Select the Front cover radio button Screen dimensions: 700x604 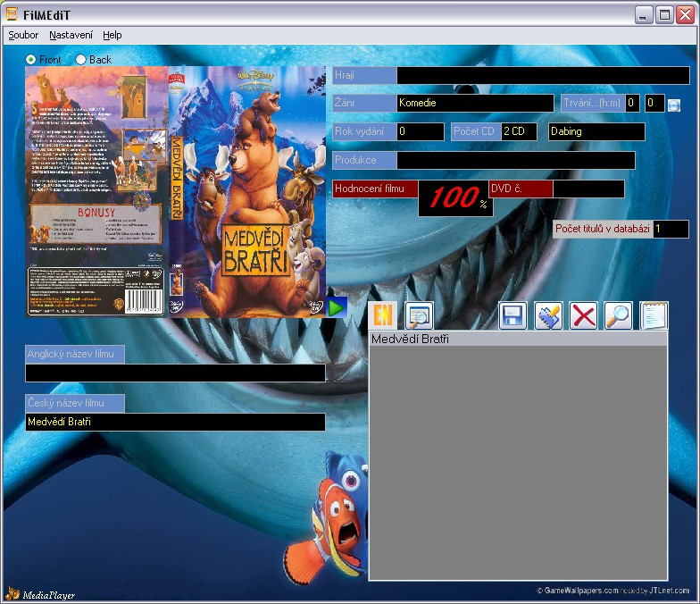point(30,59)
